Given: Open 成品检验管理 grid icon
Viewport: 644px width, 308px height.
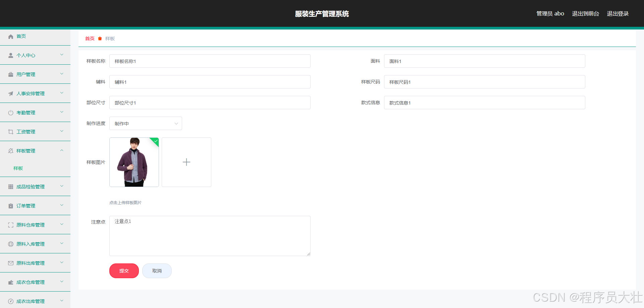Looking at the screenshot, I should point(10,186).
